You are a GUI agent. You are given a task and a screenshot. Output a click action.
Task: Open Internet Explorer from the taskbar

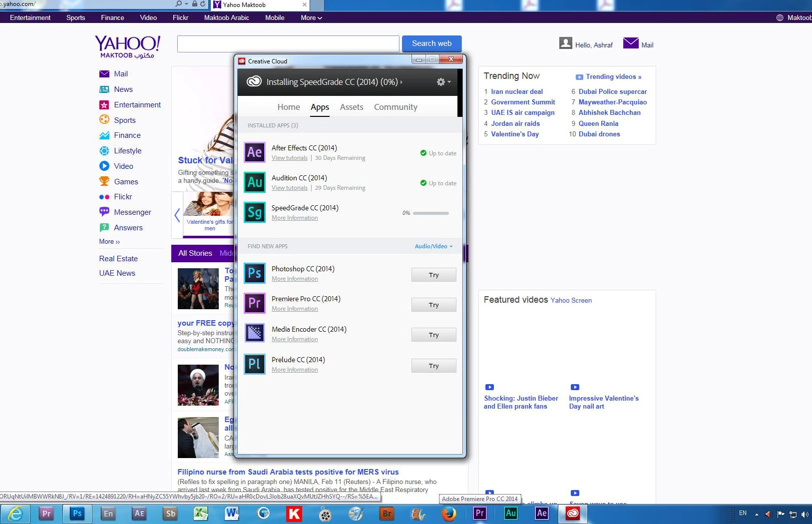click(15, 514)
